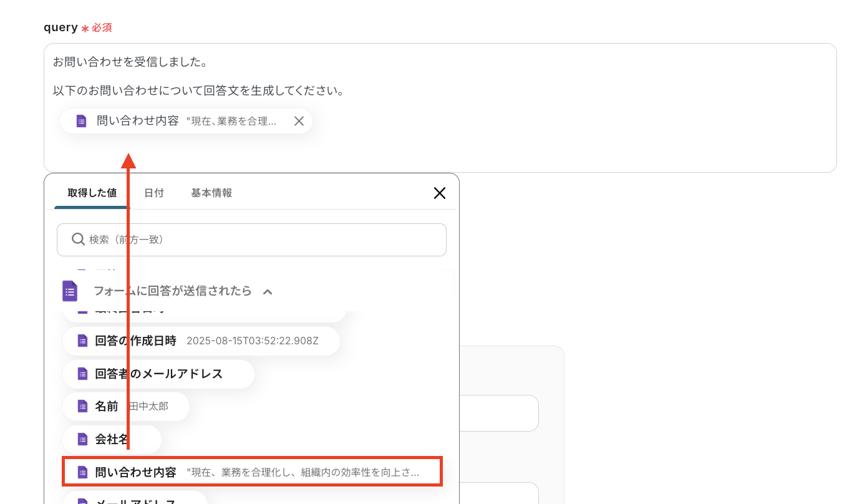Select the 名前 value showing 田中太郎
The height and width of the screenshot is (504, 867).
click(125, 406)
